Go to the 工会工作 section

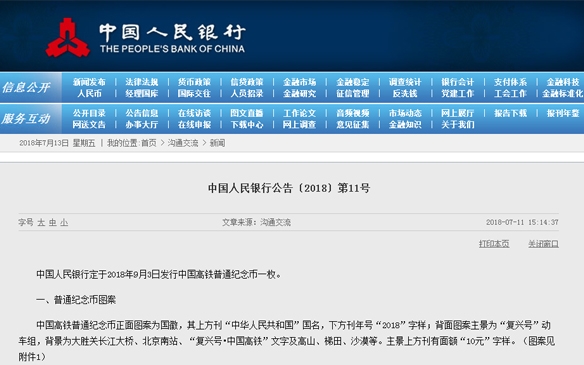pos(510,93)
